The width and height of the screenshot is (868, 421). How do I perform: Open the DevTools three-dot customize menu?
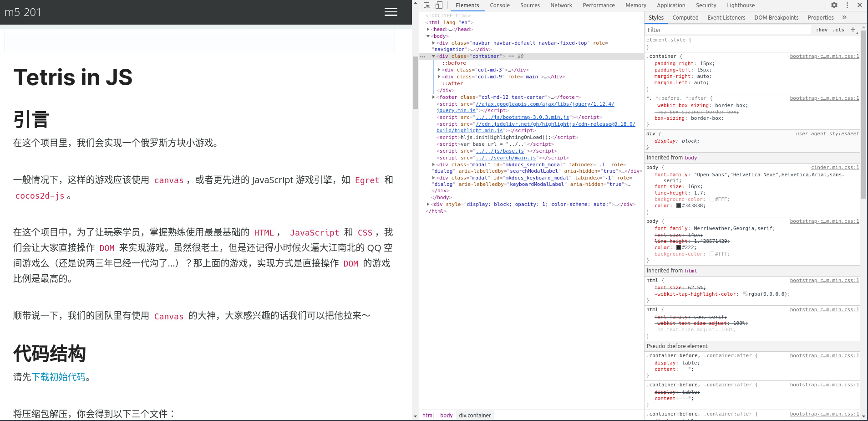pyautogui.click(x=847, y=5)
